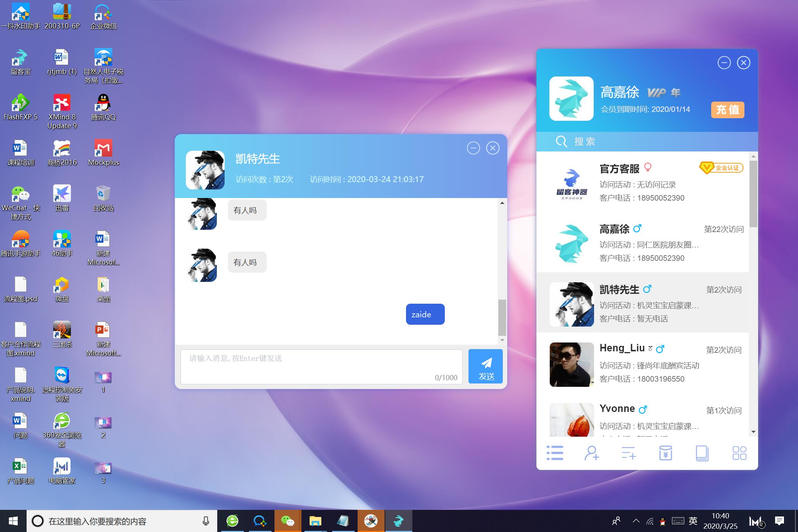798x532 pixels.
Task: Click the zaide sent message bubble
Action: (425, 314)
